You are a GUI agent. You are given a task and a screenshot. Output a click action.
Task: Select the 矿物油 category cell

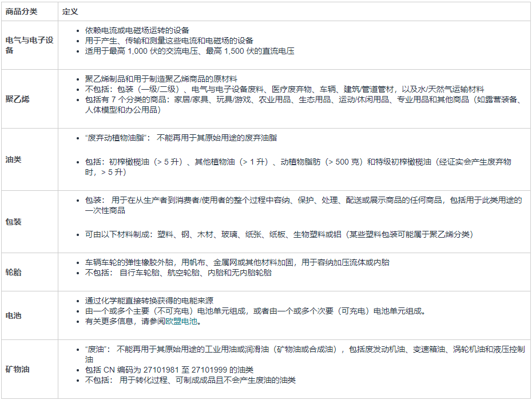tap(18, 369)
